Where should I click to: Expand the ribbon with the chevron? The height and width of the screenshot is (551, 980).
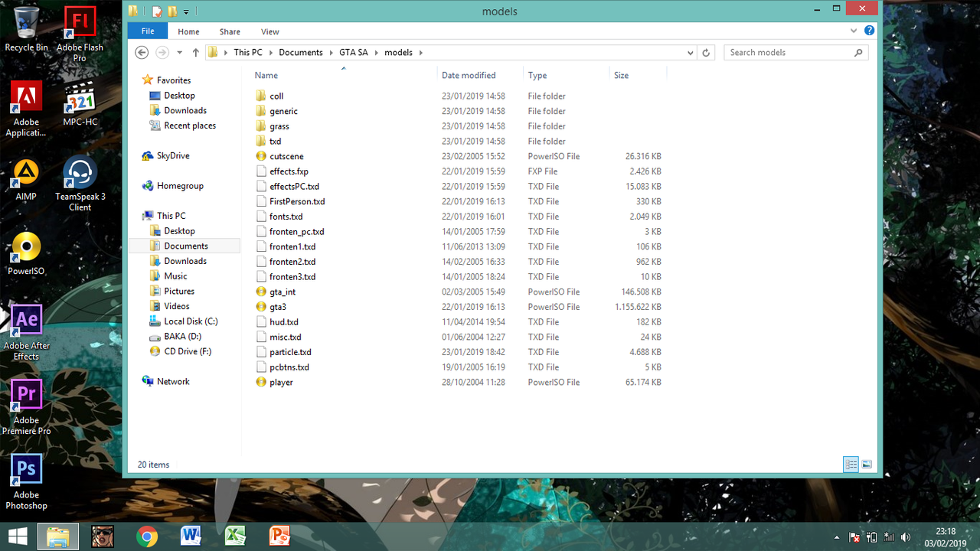point(854,31)
